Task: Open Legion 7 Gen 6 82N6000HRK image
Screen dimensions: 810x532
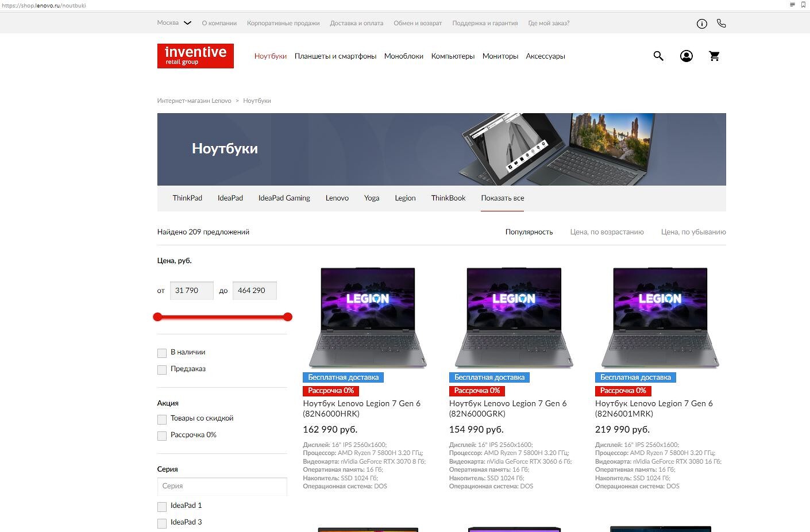Action: click(x=368, y=317)
